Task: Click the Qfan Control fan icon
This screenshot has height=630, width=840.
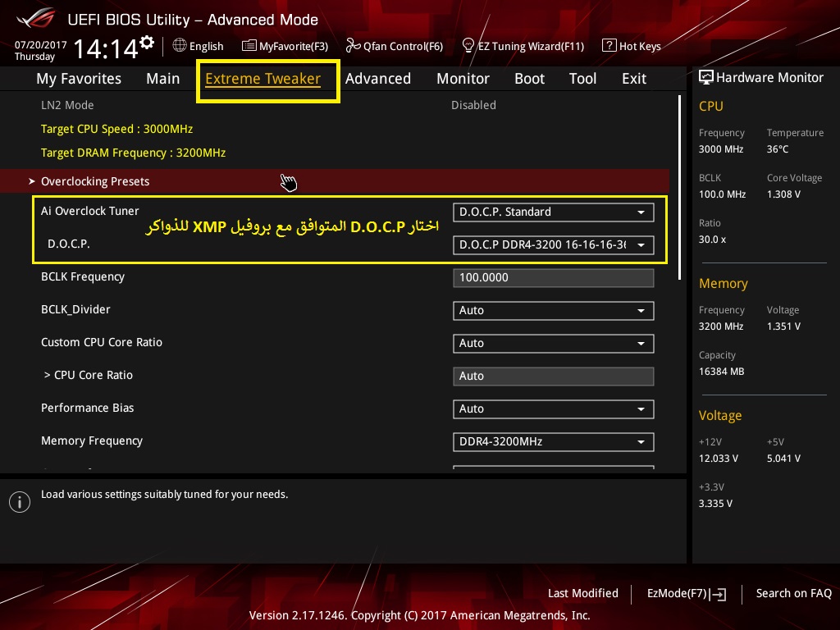Action: click(353, 46)
